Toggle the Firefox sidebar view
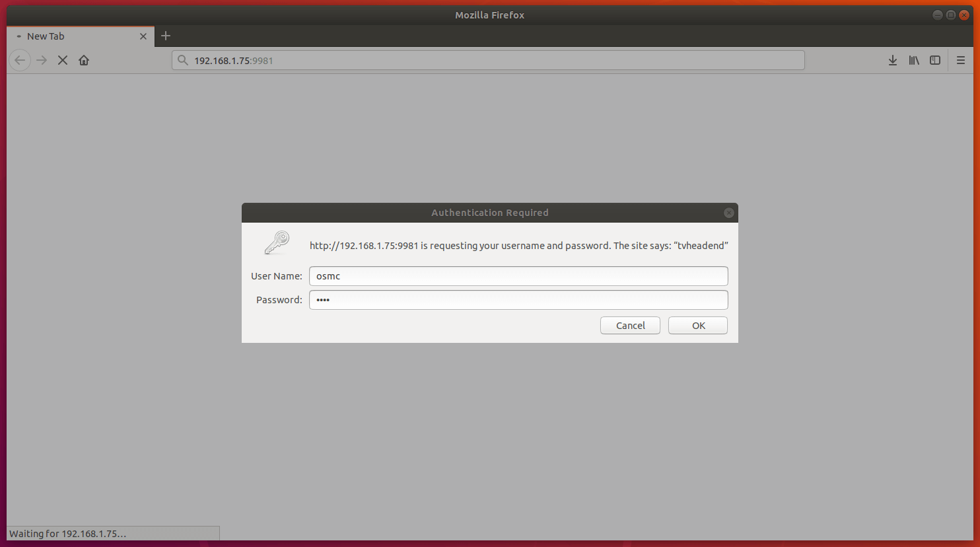Screen dimensions: 980x547 coord(935,60)
